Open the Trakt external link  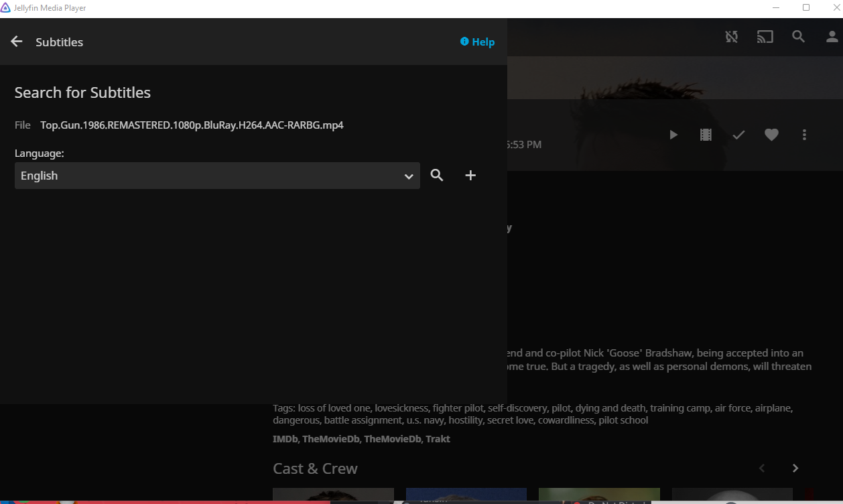tap(438, 438)
